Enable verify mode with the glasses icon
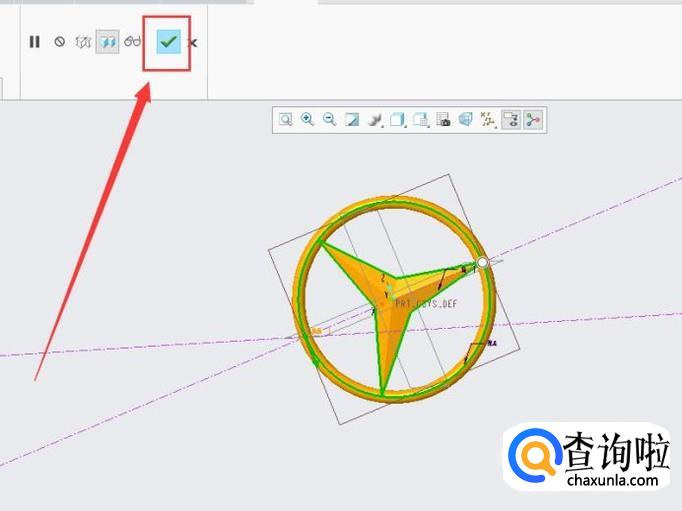The width and height of the screenshot is (682, 511). (133, 42)
